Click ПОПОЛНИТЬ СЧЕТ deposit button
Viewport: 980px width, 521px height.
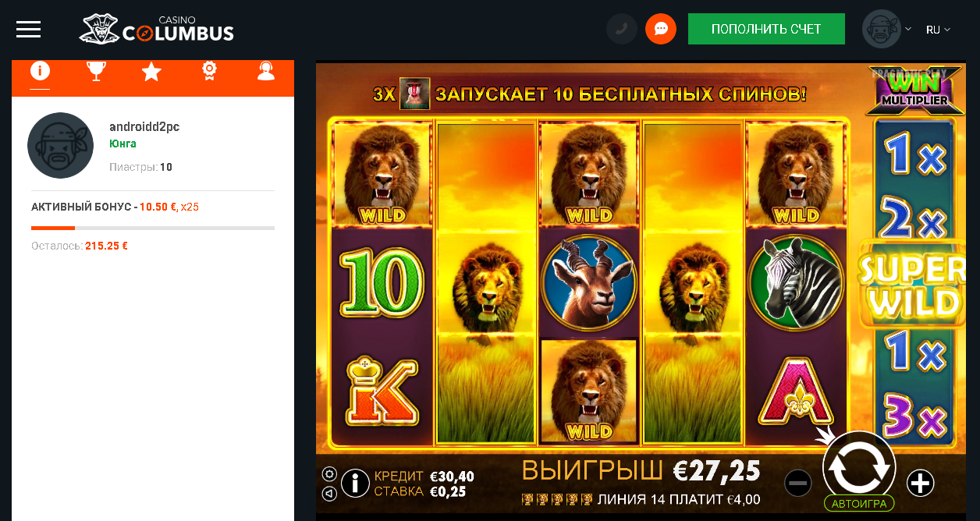click(x=766, y=29)
